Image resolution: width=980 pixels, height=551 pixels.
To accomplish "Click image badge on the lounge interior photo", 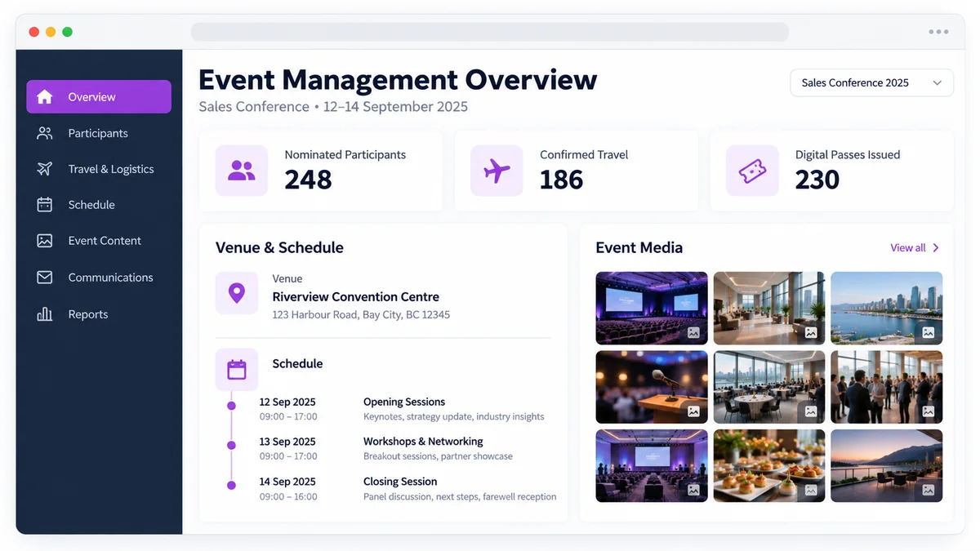I will tap(811, 333).
